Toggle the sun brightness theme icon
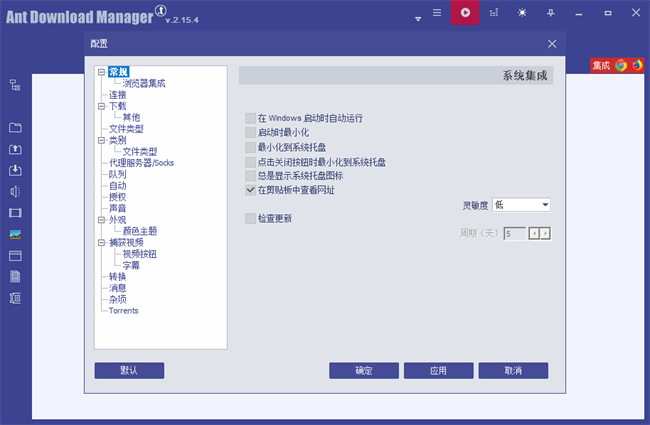 [521, 13]
